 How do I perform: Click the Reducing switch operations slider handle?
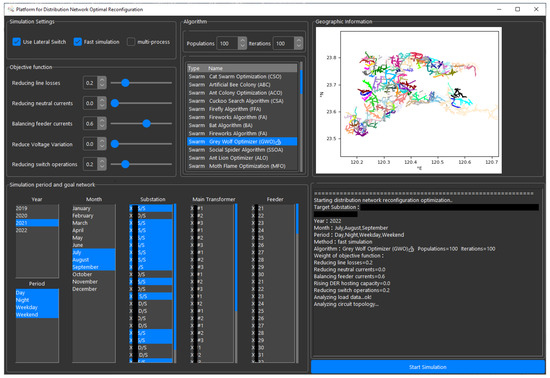click(x=125, y=164)
